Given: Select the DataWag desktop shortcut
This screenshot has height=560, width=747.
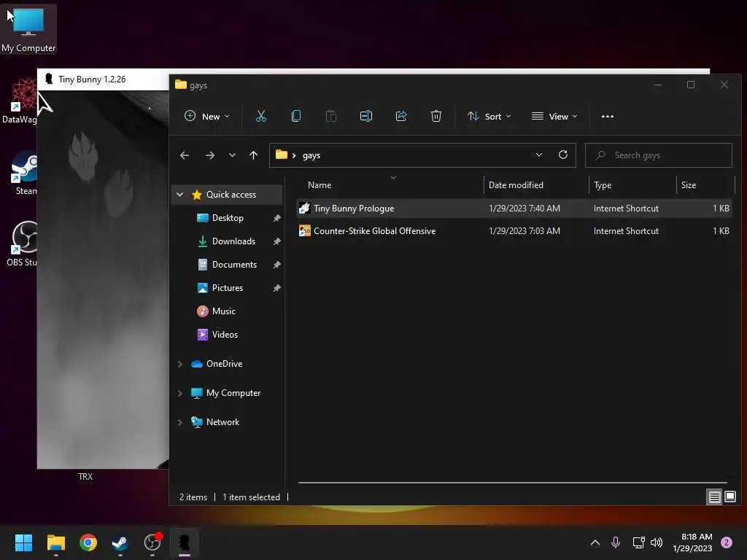Looking at the screenshot, I should click(x=20, y=101).
